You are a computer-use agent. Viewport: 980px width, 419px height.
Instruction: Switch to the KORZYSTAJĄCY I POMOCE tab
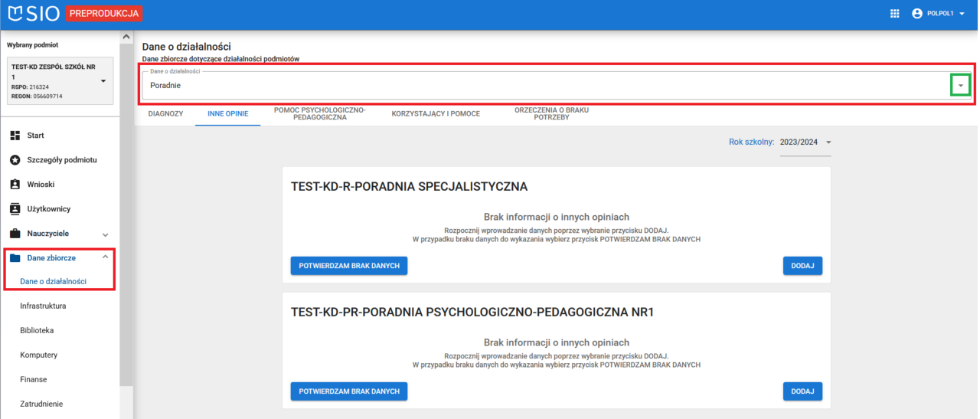coord(436,114)
